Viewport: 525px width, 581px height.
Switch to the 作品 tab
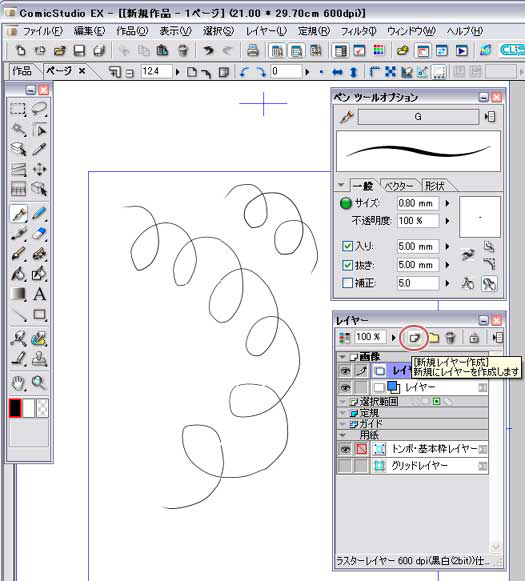click(x=22, y=70)
